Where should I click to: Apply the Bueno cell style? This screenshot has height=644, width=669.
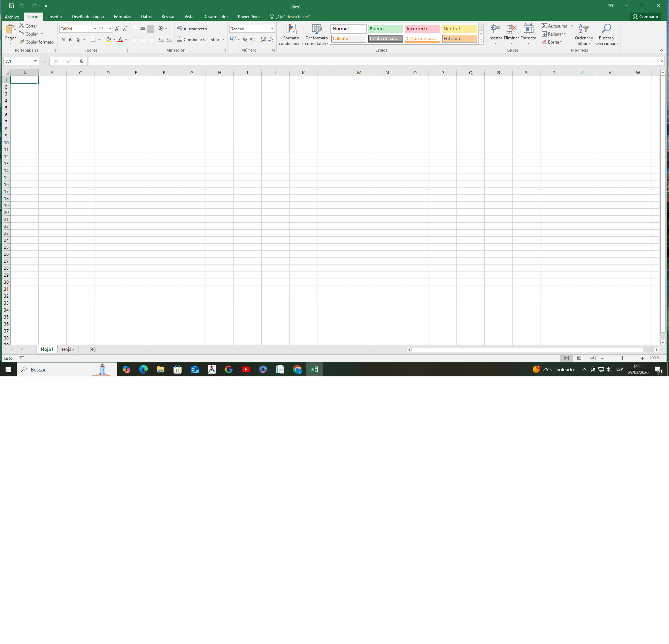[385, 29]
